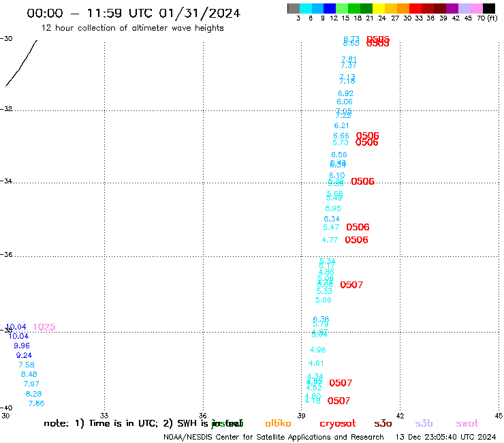This screenshot has width=504, height=443.
Task: Select wave height value 5.95
Action: (x=333, y=209)
